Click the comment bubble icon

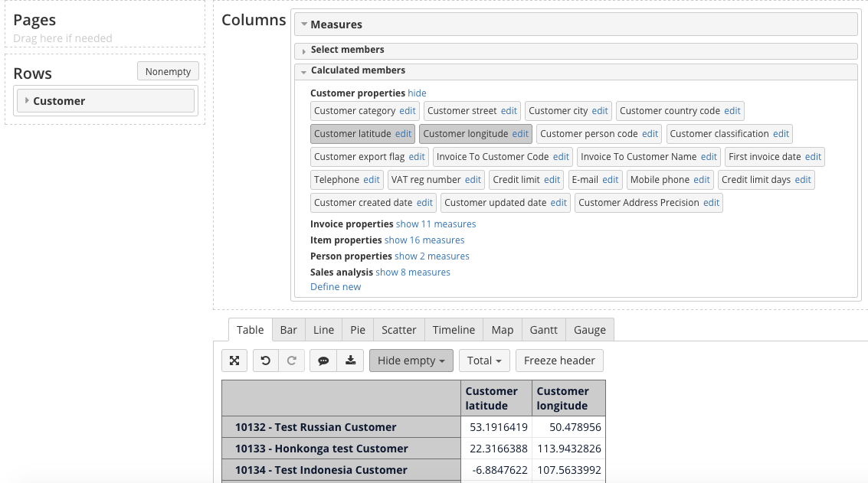[x=323, y=361]
